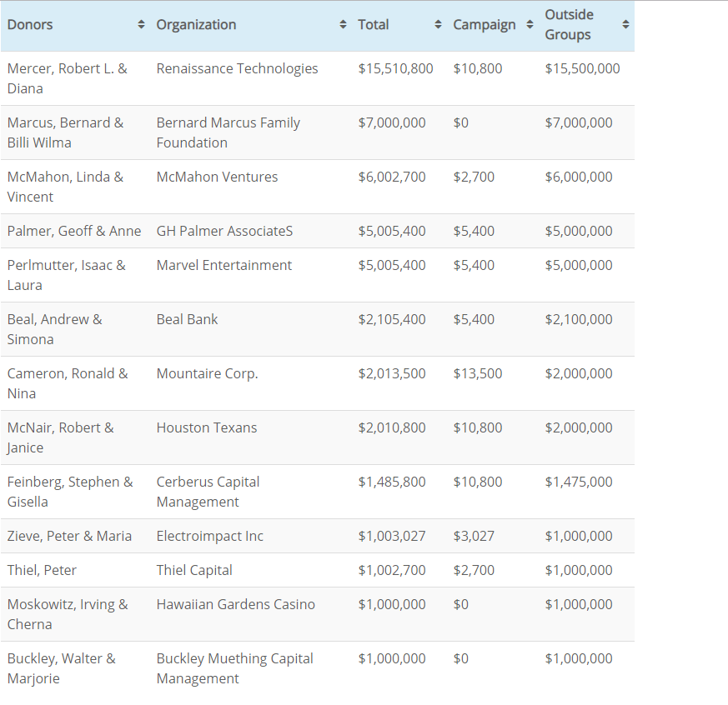Sort table by Donors column arrows
Viewport: 728px width, 705px height.
(x=141, y=24)
